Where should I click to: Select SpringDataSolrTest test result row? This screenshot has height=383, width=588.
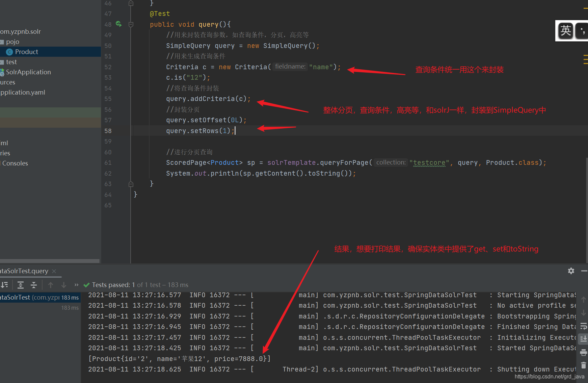click(x=40, y=297)
